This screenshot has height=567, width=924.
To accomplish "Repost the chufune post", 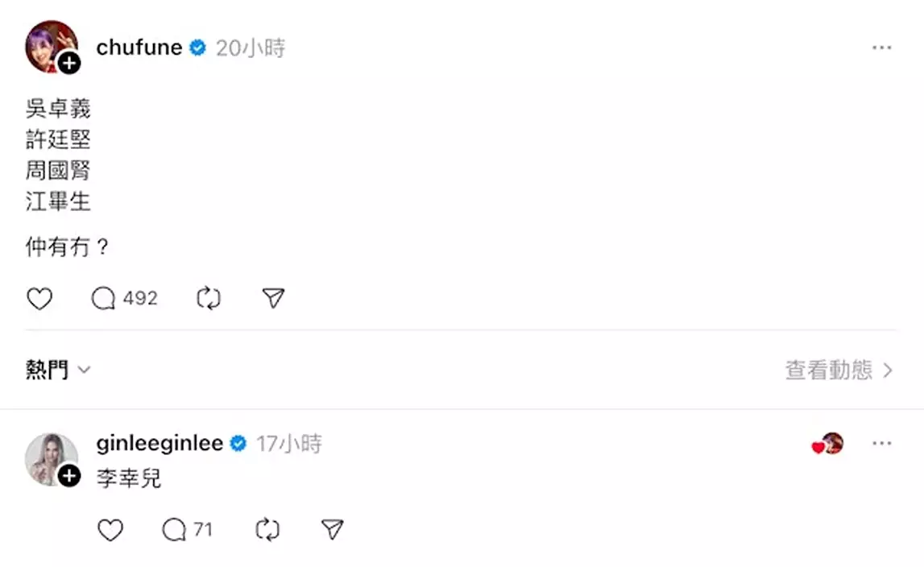I will click(x=209, y=299).
